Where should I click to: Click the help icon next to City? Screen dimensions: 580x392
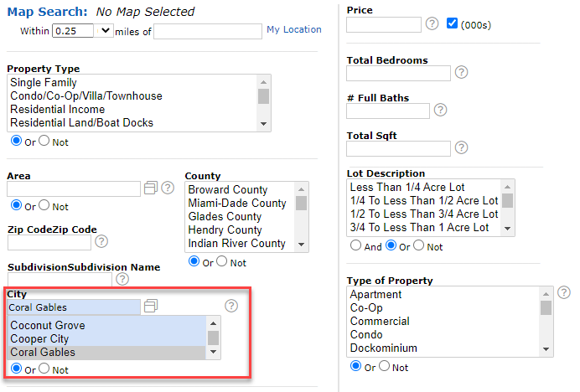tap(231, 307)
